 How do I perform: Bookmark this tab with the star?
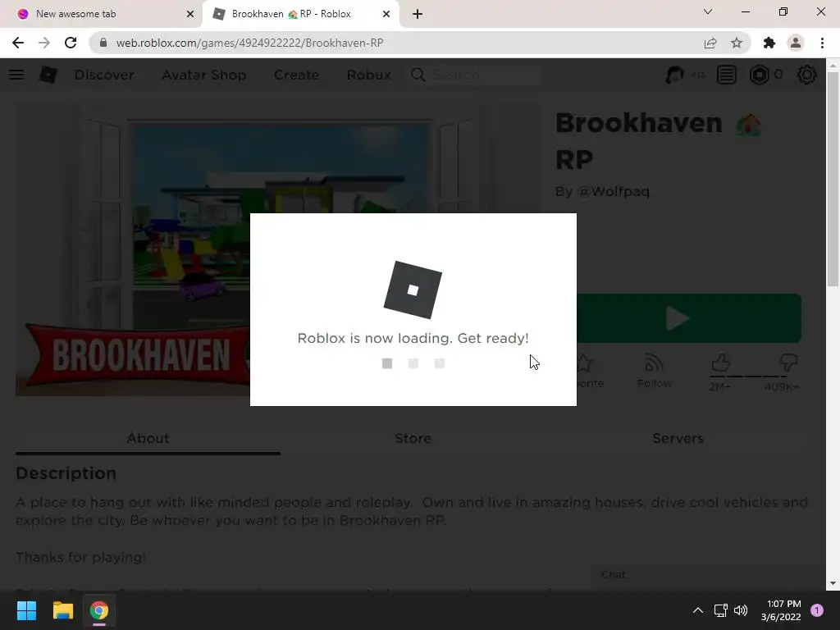click(737, 43)
